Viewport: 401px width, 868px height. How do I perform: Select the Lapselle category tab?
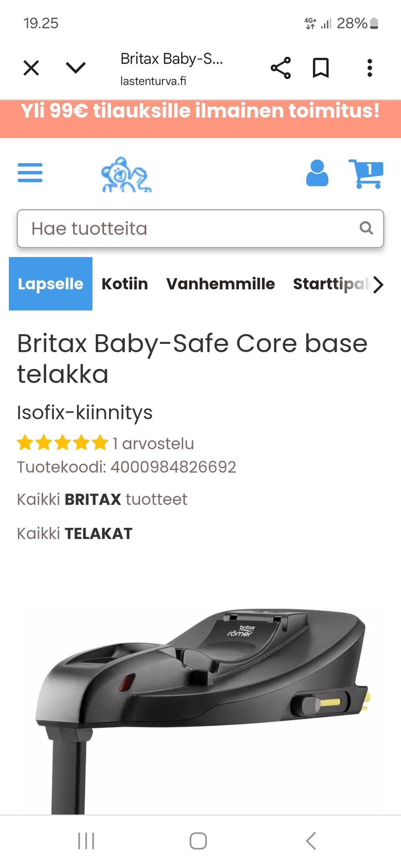(x=51, y=284)
